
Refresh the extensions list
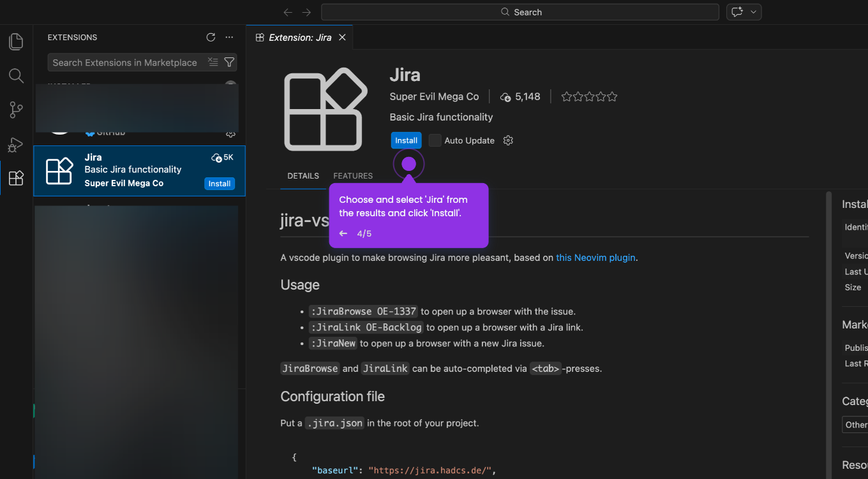coord(211,38)
